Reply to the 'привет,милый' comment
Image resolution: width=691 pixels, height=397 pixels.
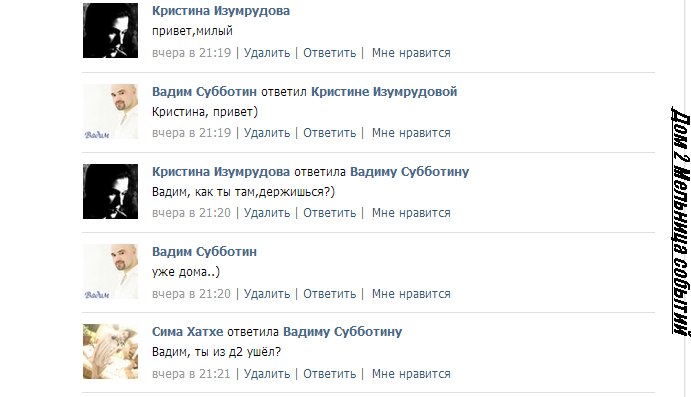330,53
